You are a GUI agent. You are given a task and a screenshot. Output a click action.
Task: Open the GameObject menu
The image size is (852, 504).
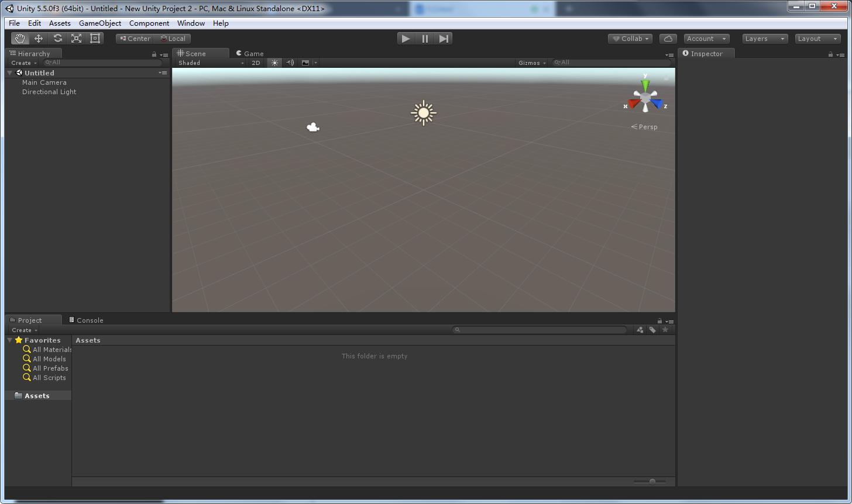pos(99,23)
